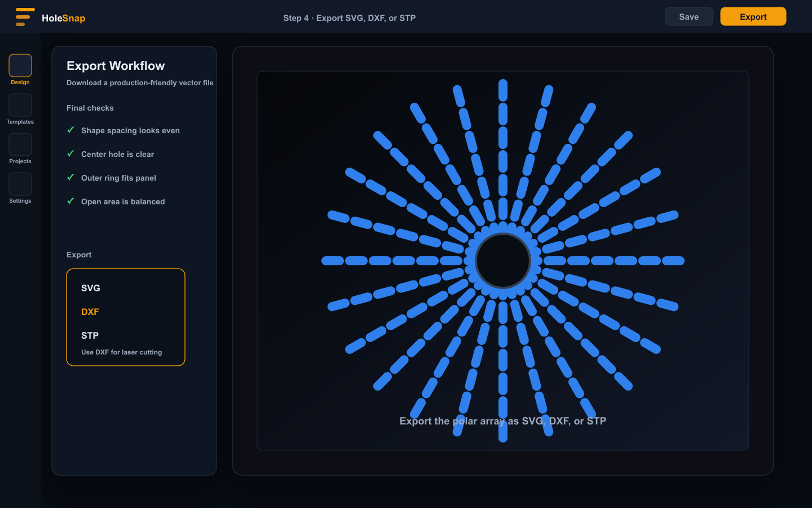Click the Save button

click(x=689, y=17)
